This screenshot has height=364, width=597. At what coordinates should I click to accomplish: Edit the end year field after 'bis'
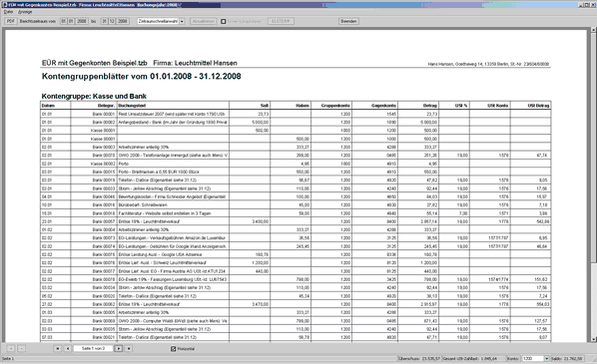pyautogui.click(x=123, y=21)
